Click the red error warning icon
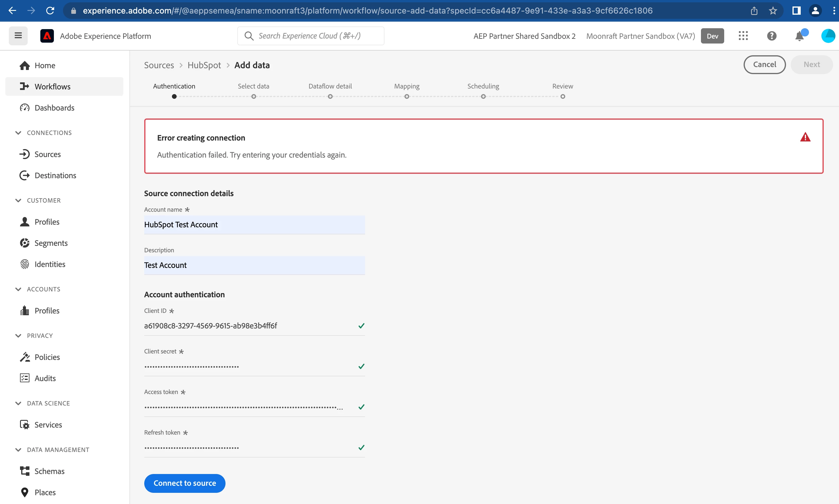 point(805,137)
